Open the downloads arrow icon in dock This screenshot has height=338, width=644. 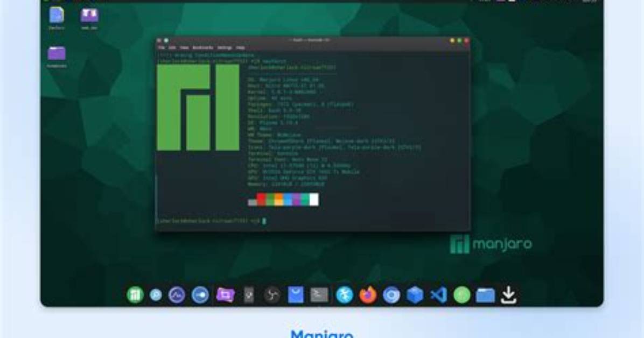[x=508, y=295]
